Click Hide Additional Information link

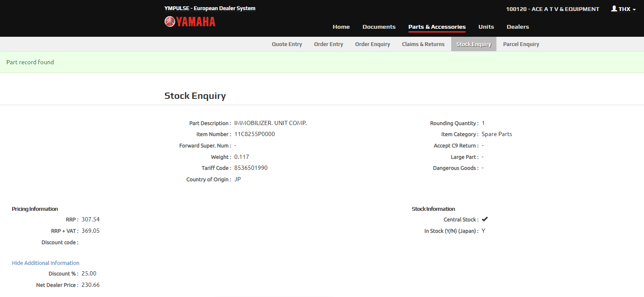point(46,263)
